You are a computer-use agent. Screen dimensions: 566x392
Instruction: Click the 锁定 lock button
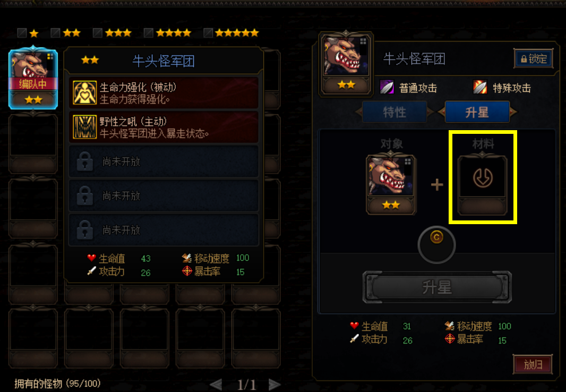pyautogui.click(x=534, y=59)
